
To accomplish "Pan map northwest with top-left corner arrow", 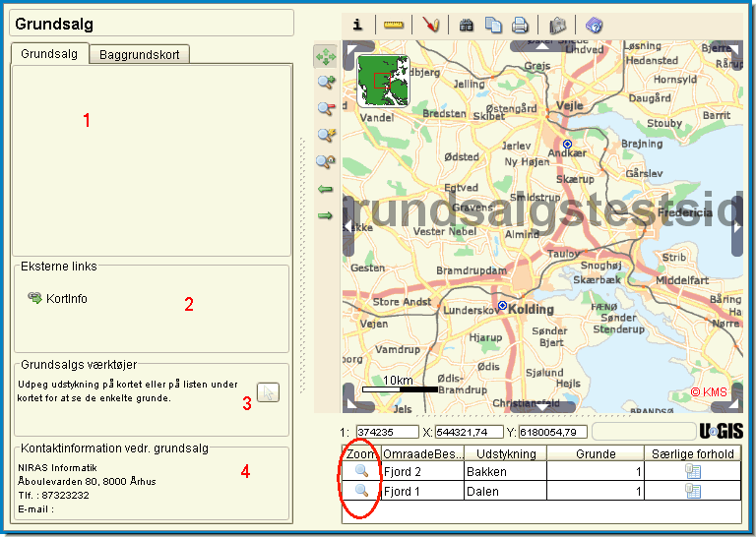I will 354,50.
